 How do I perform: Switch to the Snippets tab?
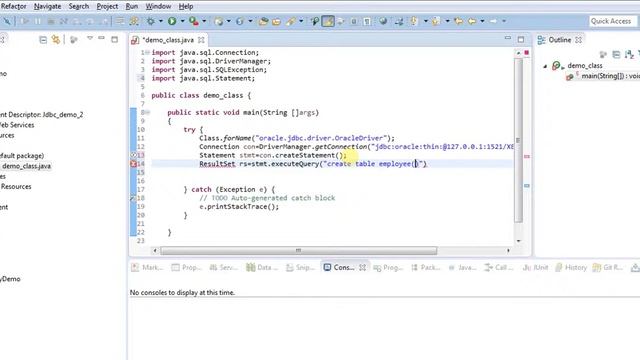tap(300, 268)
